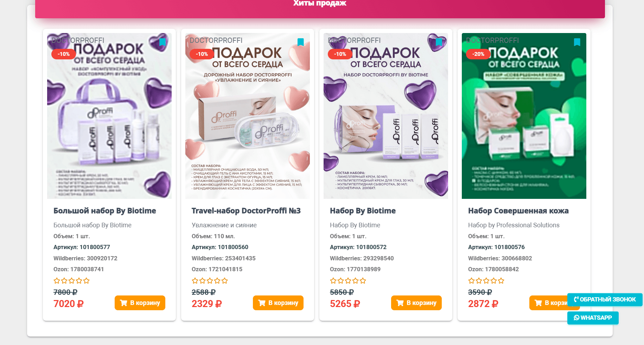Rate Набор Совершенная кожа five stars

click(x=501, y=281)
